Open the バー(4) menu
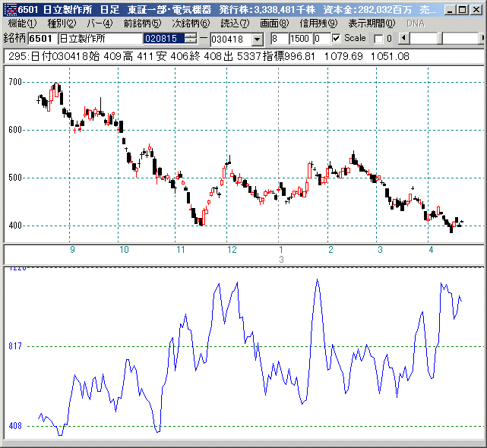Image resolution: width=487 pixels, height=448 pixels. [100, 24]
